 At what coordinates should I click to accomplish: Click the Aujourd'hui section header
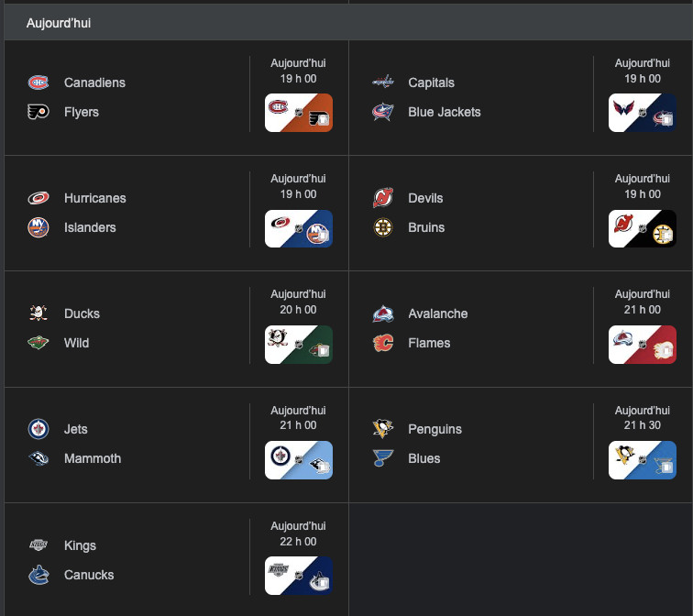click(59, 23)
